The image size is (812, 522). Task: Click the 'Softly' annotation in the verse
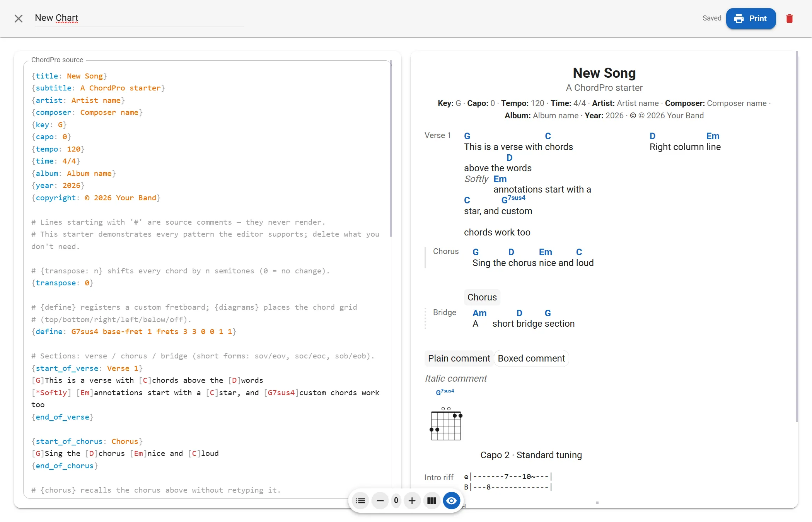point(476,179)
